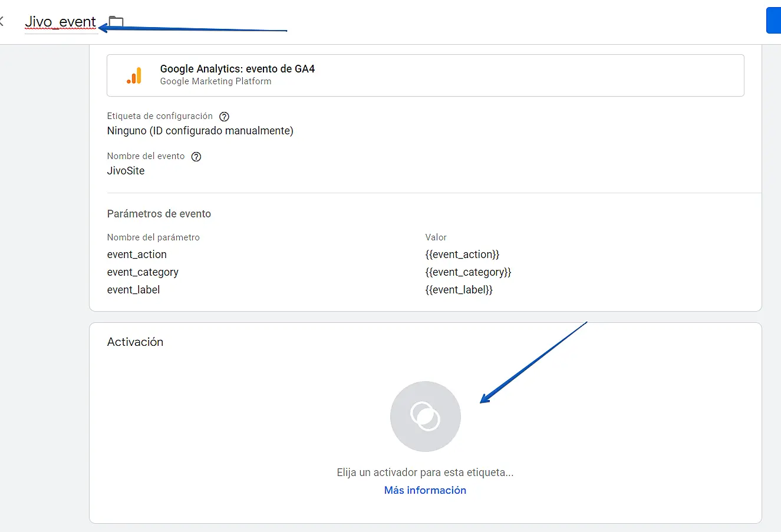Open help for Nombre del evento
781x532 pixels.
click(196, 157)
